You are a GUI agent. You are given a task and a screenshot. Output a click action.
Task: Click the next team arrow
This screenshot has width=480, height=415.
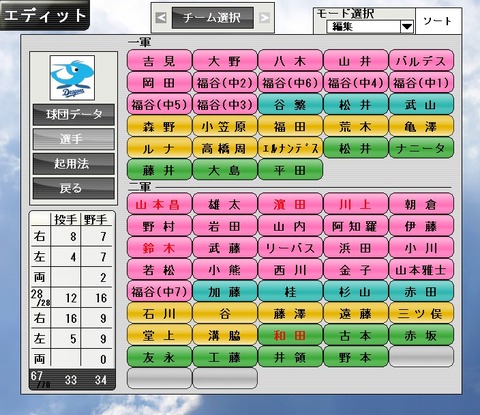tap(265, 18)
